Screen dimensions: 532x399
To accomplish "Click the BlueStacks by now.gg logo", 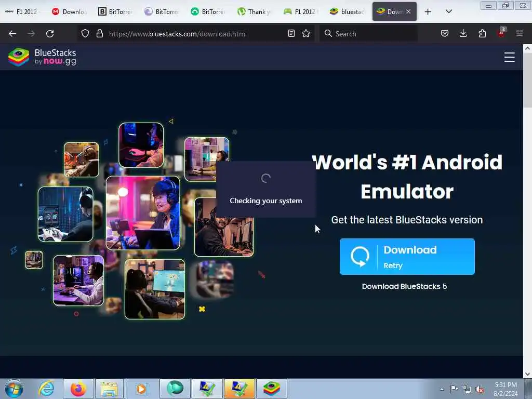I will (x=42, y=57).
